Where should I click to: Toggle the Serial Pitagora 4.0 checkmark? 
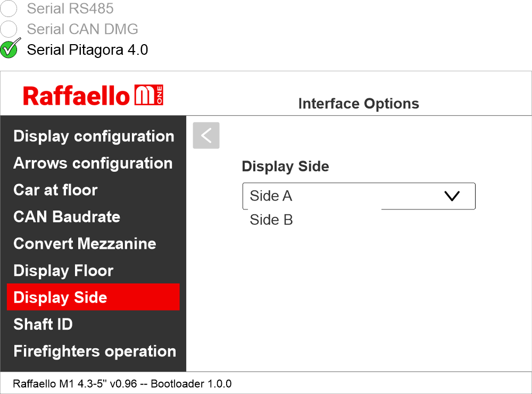[x=10, y=49]
